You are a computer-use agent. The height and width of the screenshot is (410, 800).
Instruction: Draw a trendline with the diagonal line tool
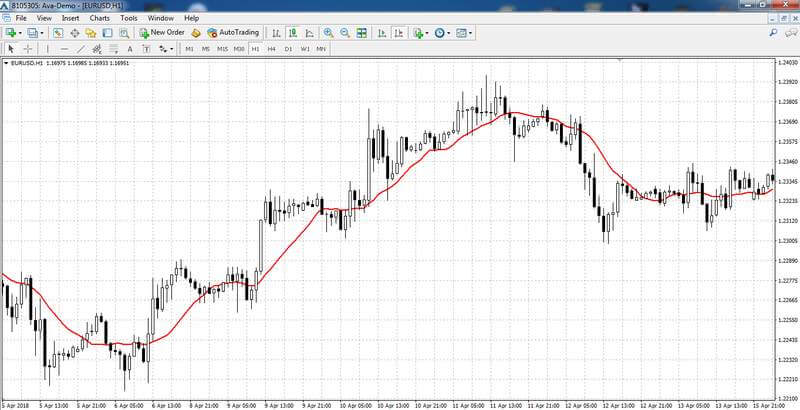click(x=81, y=49)
